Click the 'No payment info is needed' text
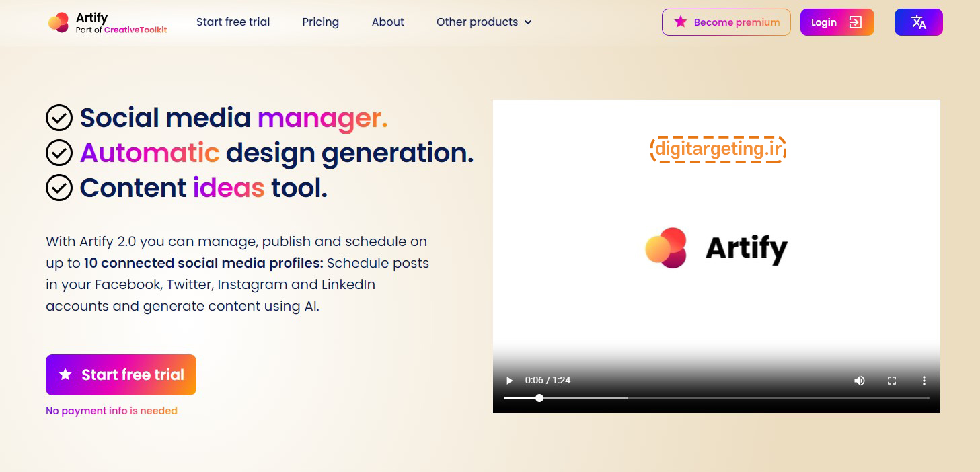Screen dimensions: 980x472 112,411
